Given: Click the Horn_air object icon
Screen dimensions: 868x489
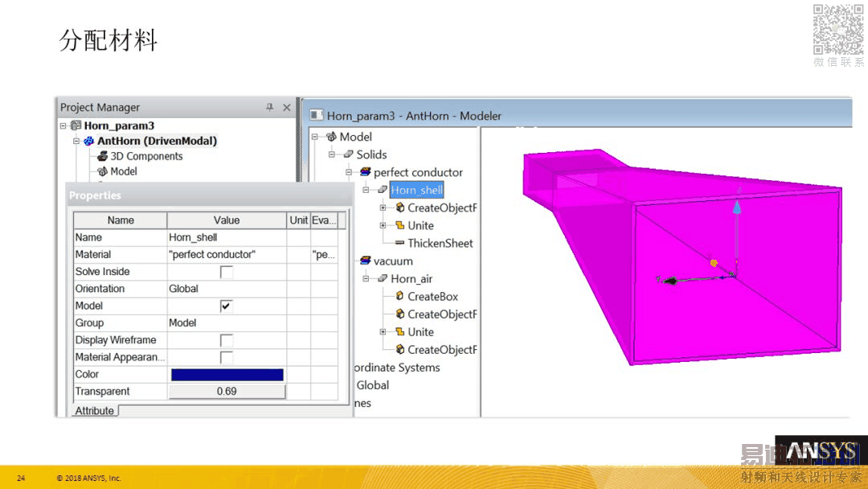Looking at the screenshot, I should click(x=383, y=278).
